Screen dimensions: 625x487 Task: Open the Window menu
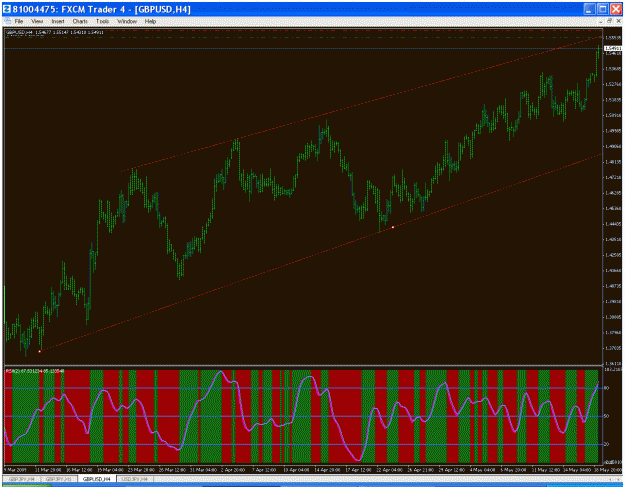click(x=127, y=21)
